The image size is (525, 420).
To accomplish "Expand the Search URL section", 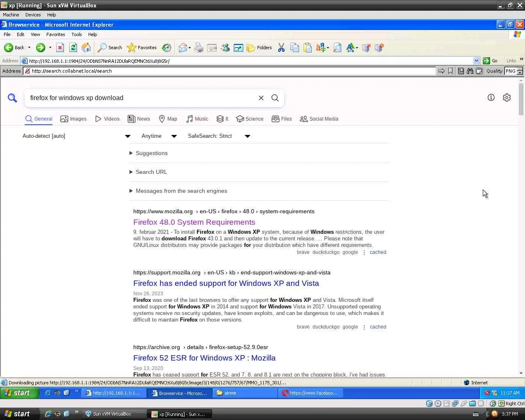I will click(148, 172).
